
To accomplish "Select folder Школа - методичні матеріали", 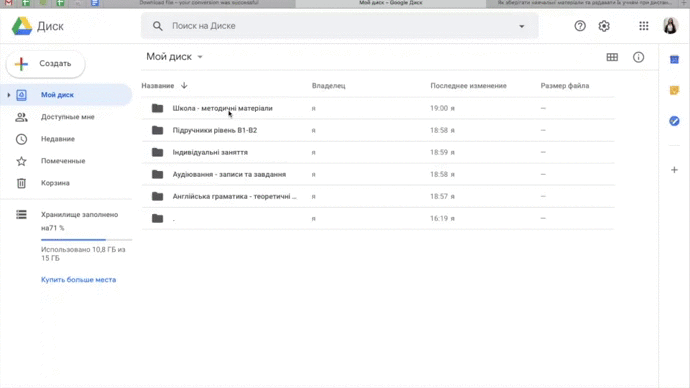I will pyautogui.click(x=378, y=108).
